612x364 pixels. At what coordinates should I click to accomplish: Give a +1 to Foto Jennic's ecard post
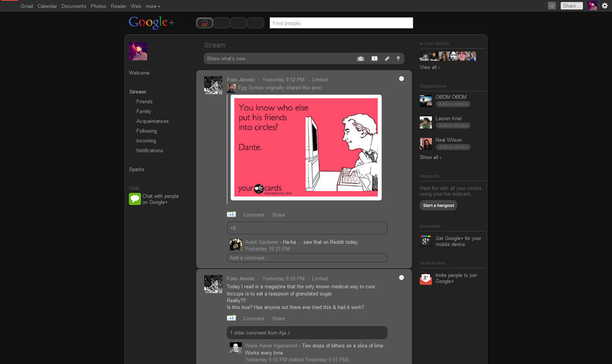point(231,214)
